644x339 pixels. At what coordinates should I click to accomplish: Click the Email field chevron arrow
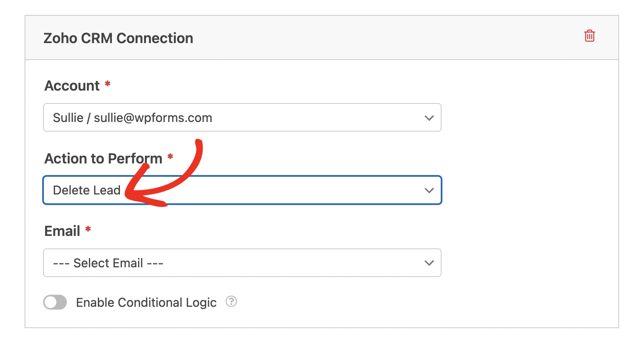click(429, 263)
